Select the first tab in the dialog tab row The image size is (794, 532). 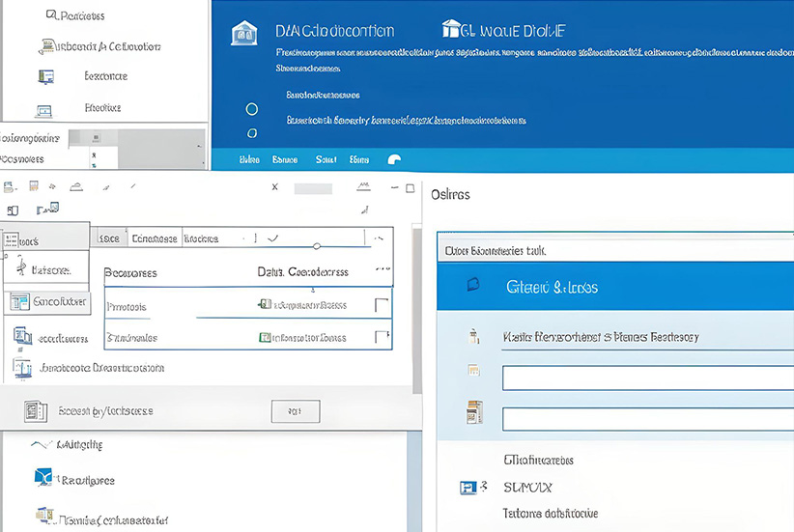(110, 238)
